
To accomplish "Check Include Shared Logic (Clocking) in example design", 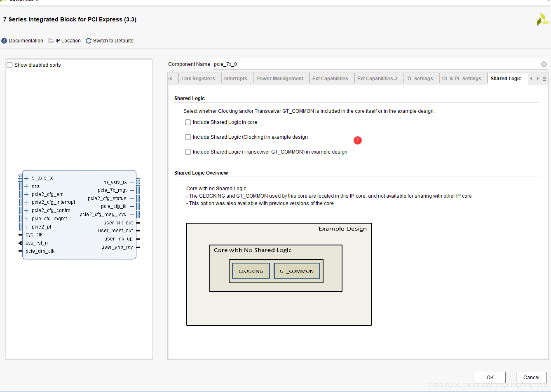I will coord(188,137).
